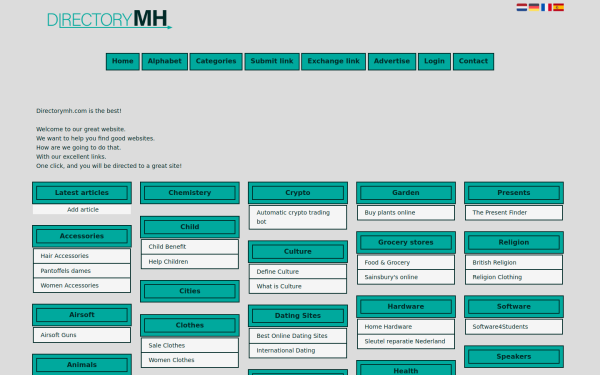Open the Crypto category
This screenshot has height=375, width=600.
tap(298, 193)
